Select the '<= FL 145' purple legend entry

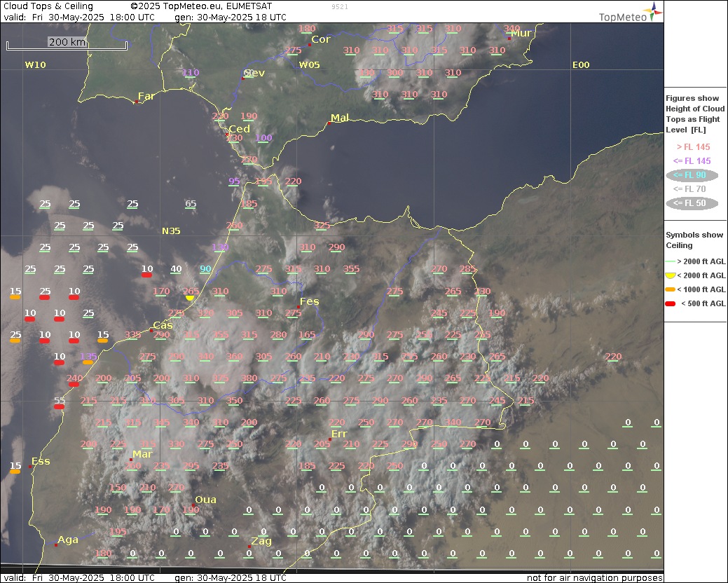point(692,161)
